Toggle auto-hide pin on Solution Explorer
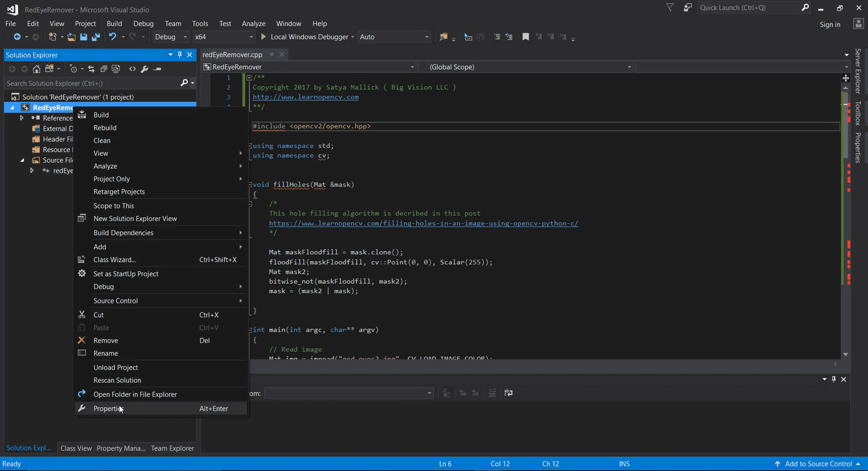This screenshot has height=471, width=868. [x=180, y=55]
